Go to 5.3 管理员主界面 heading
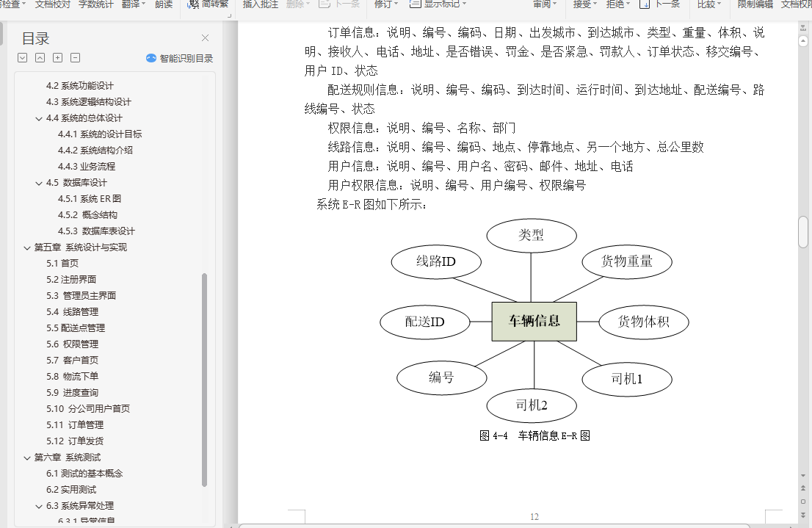812x528 pixels. pyautogui.click(x=81, y=296)
